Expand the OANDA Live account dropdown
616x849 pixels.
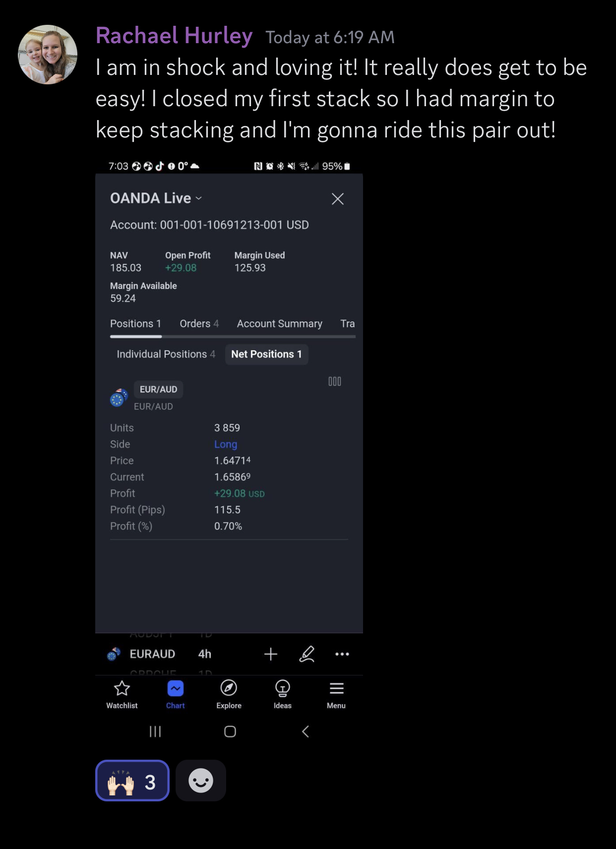(156, 198)
